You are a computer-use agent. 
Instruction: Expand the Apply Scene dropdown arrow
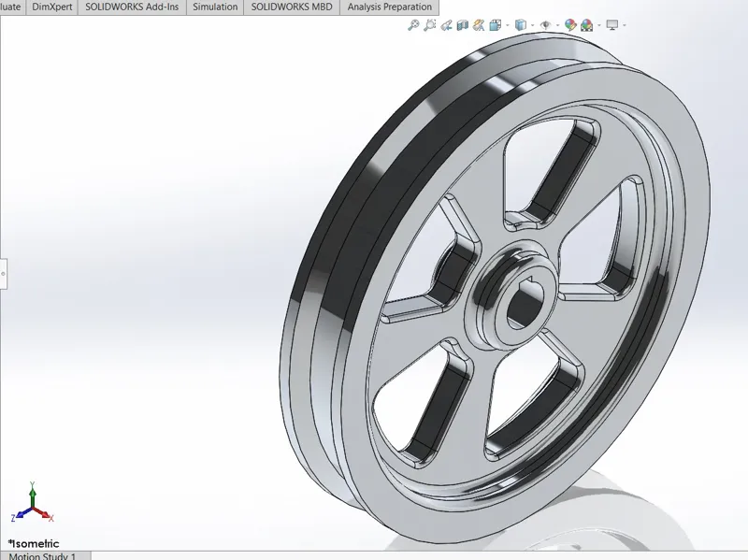click(x=599, y=25)
